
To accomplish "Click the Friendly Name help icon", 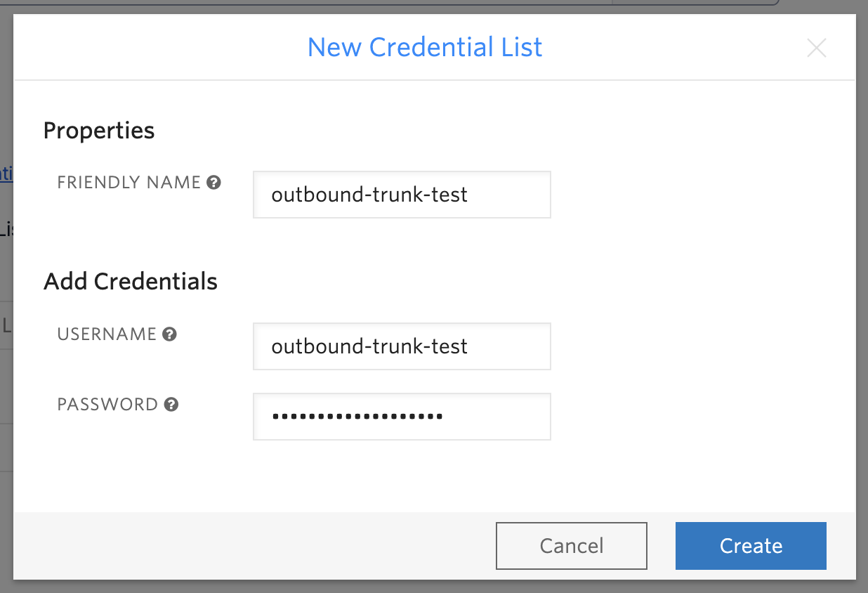I will [x=214, y=183].
